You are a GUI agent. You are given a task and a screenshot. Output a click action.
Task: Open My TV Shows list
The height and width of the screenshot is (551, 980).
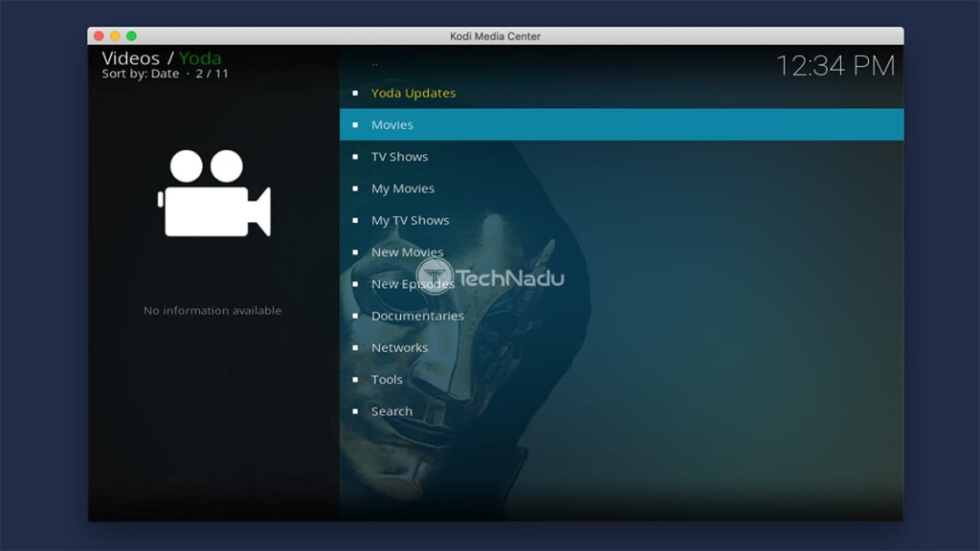coord(621,221)
